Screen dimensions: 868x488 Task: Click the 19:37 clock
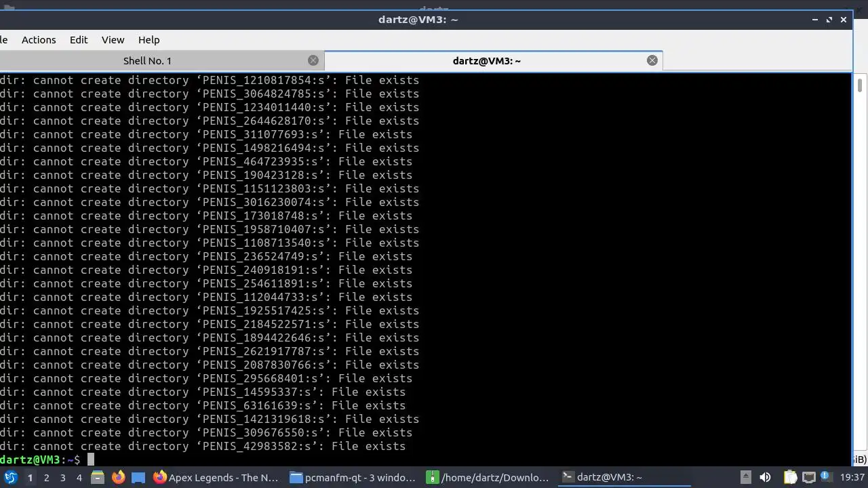[x=852, y=477]
